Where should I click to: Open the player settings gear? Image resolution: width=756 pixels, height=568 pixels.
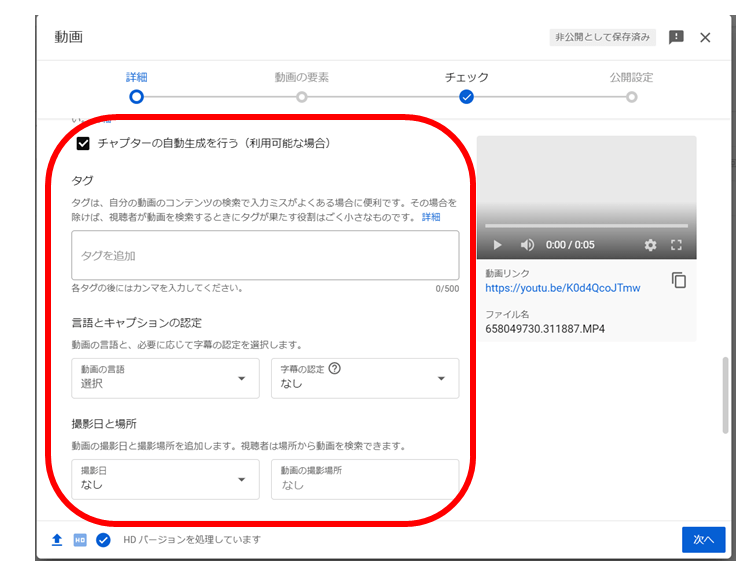(x=650, y=245)
